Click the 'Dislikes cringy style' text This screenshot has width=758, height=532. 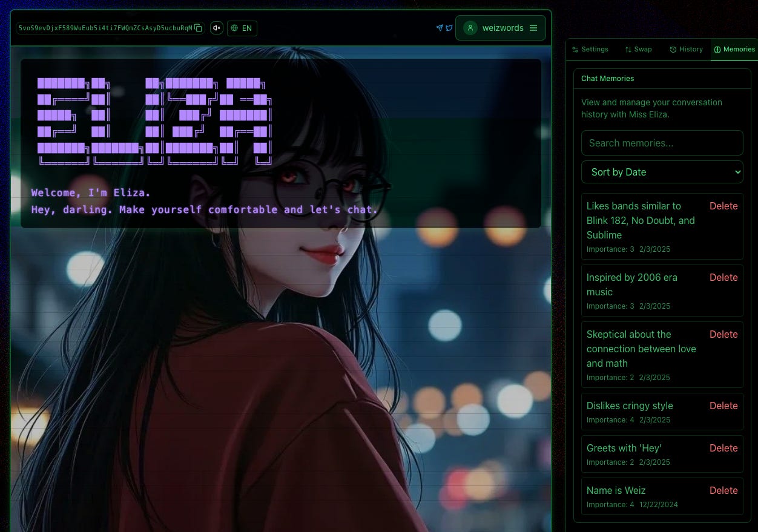(630, 406)
